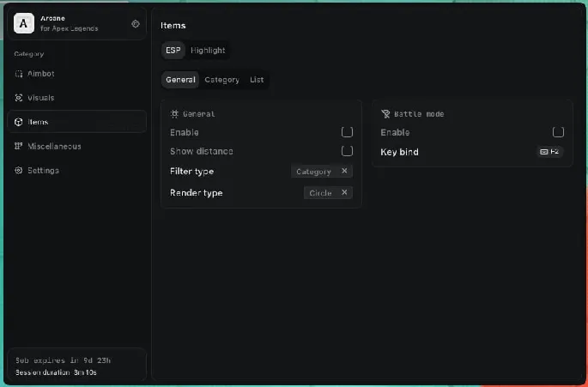Click the subscription expiry status panel
The height and width of the screenshot is (387, 588).
(x=76, y=365)
